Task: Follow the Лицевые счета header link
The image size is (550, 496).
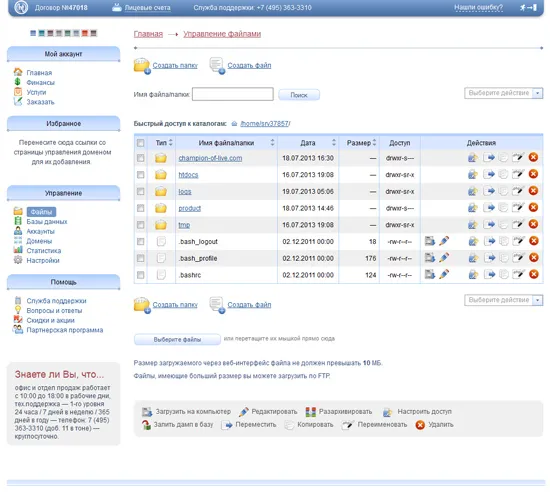Action: click(147, 7)
